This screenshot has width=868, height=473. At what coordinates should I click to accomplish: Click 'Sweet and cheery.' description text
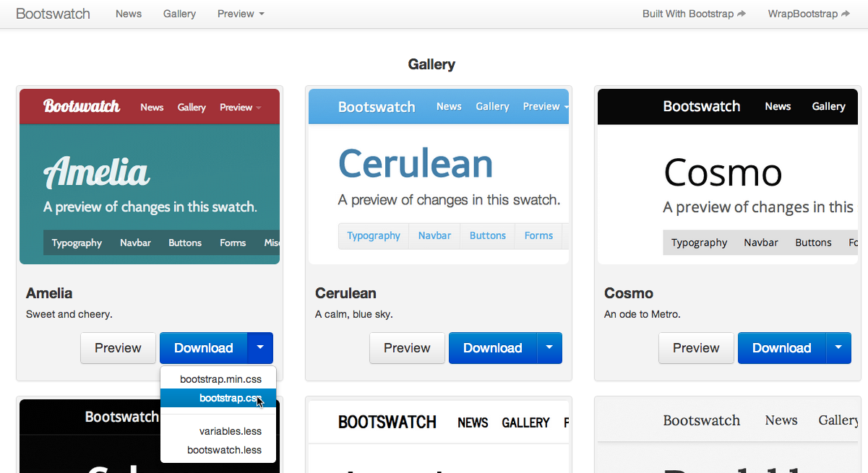point(69,314)
